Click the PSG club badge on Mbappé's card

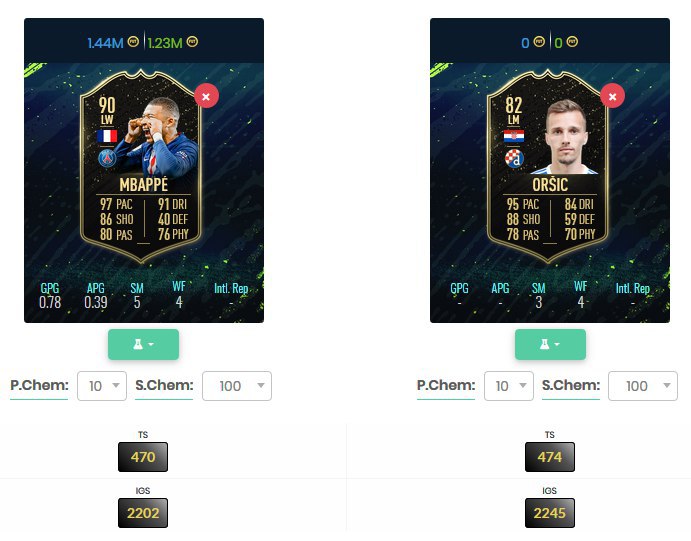[107, 158]
